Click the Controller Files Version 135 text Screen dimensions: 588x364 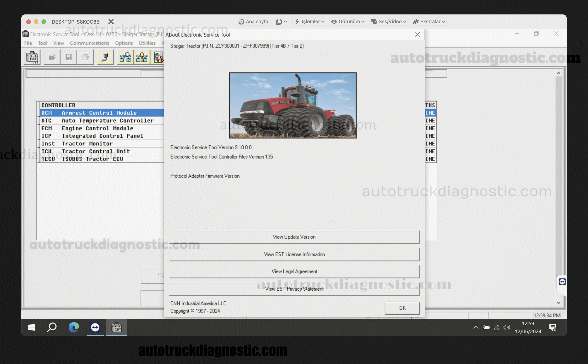[221, 157]
